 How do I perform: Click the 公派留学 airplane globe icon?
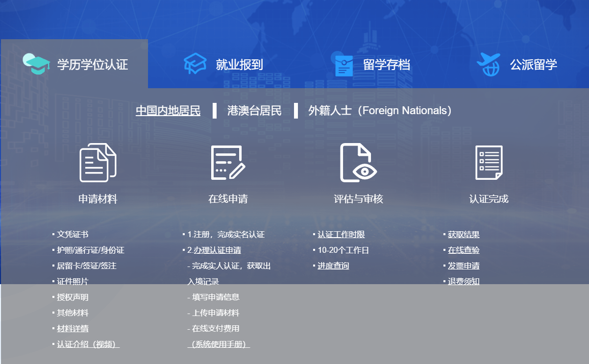point(488,64)
